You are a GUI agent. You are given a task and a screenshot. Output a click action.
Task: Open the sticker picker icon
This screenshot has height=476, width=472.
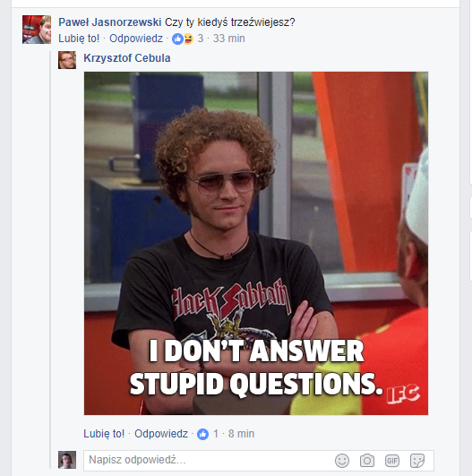417,461
